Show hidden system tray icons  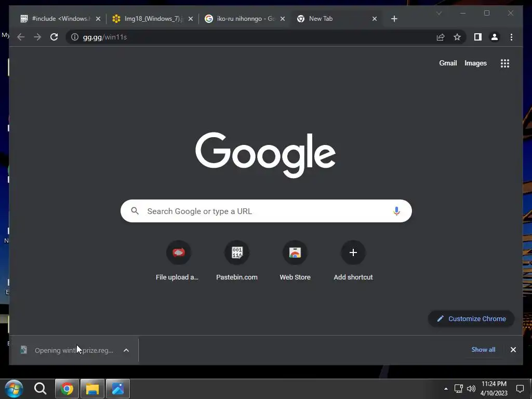pyautogui.click(x=446, y=389)
